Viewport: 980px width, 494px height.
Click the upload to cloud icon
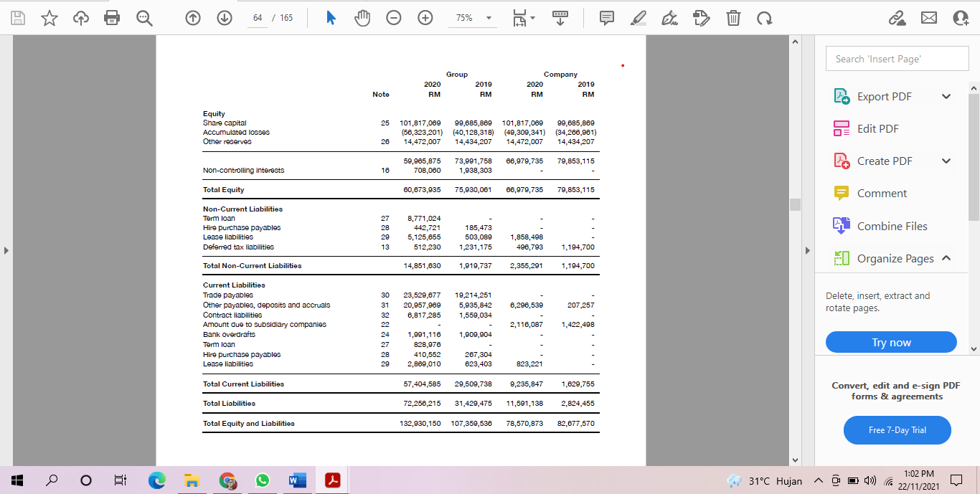pos(81,18)
